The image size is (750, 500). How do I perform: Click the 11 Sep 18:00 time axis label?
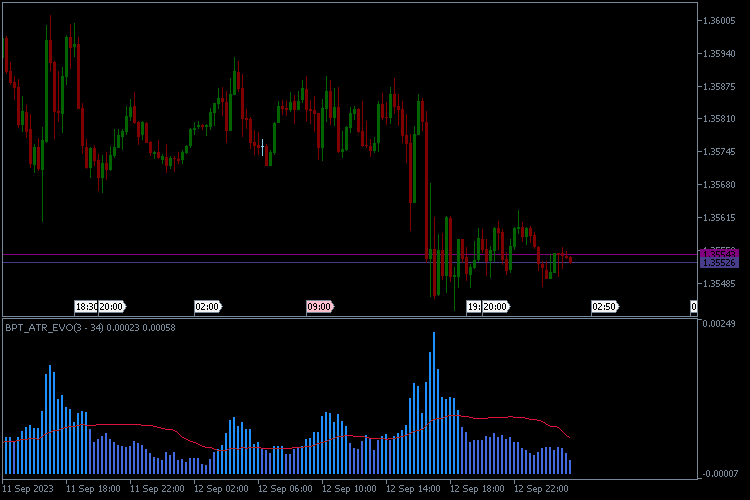coord(93,489)
